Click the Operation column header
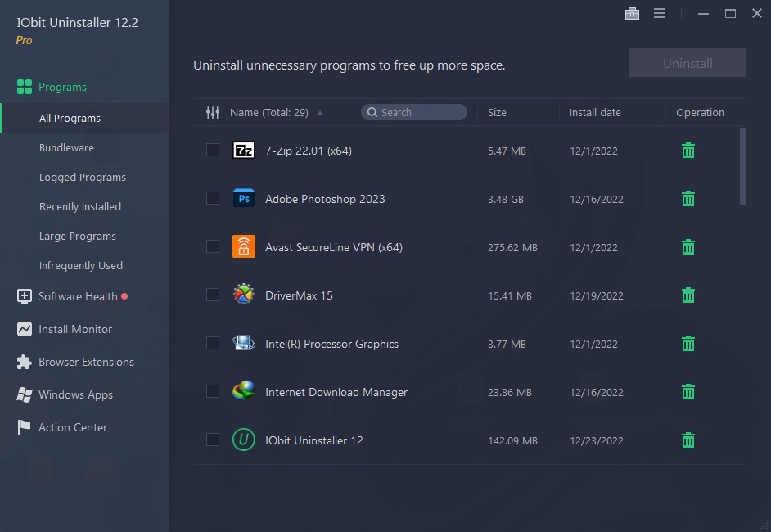Screen dimensions: 771x532 coord(700,113)
